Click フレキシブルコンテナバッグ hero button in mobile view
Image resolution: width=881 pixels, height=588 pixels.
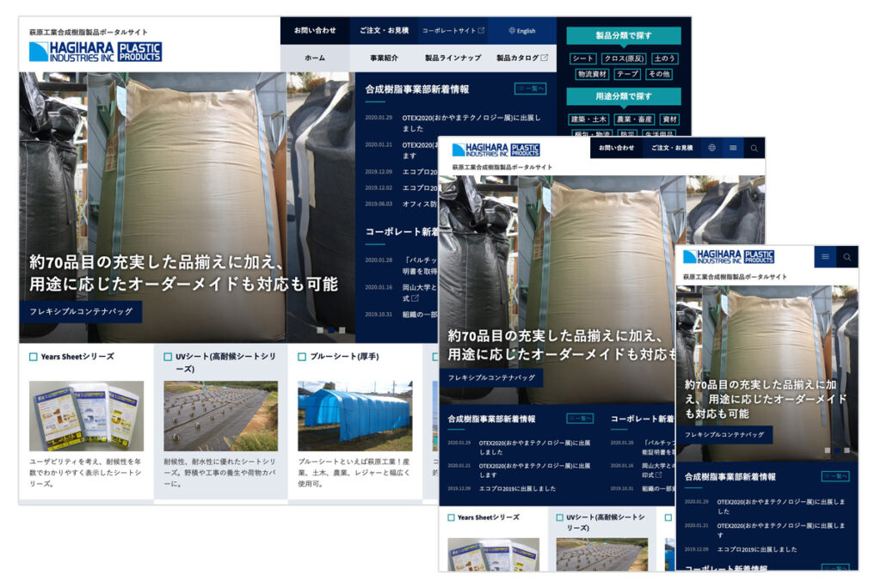[x=724, y=435]
